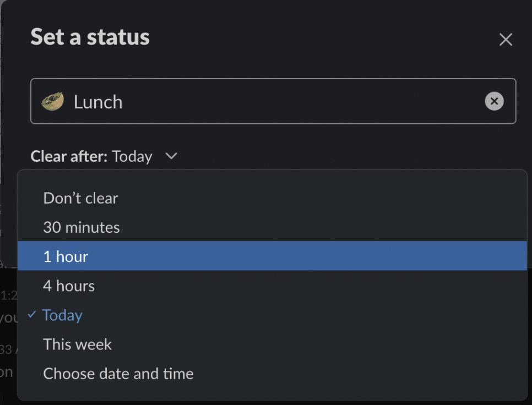The width and height of the screenshot is (532, 405).
Task: Click the Lunch text in status box
Action: click(x=98, y=102)
